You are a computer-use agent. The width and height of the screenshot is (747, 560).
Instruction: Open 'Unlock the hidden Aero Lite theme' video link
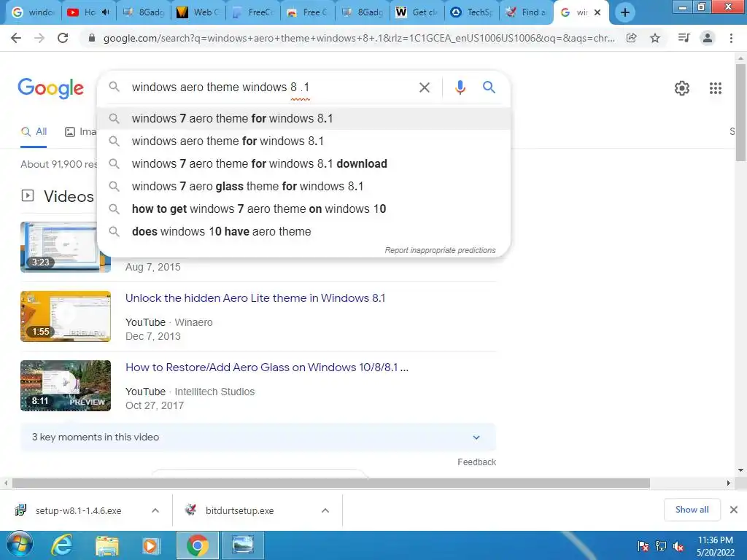(255, 298)
